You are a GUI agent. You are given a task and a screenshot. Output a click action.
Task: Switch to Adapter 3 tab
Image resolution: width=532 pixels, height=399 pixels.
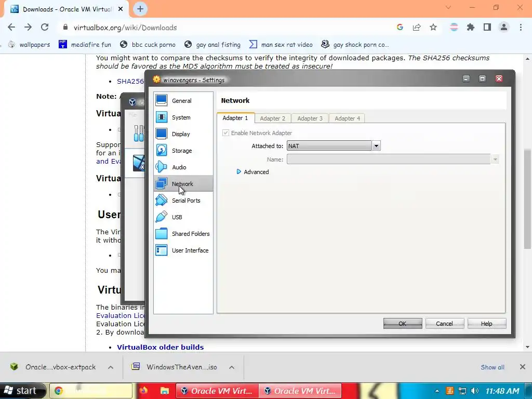point(310,118)
